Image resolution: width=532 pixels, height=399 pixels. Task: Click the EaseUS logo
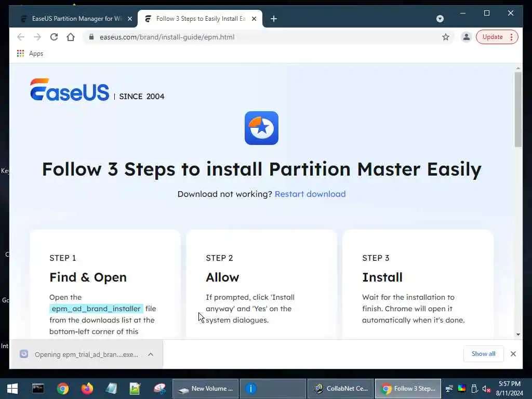70,90
